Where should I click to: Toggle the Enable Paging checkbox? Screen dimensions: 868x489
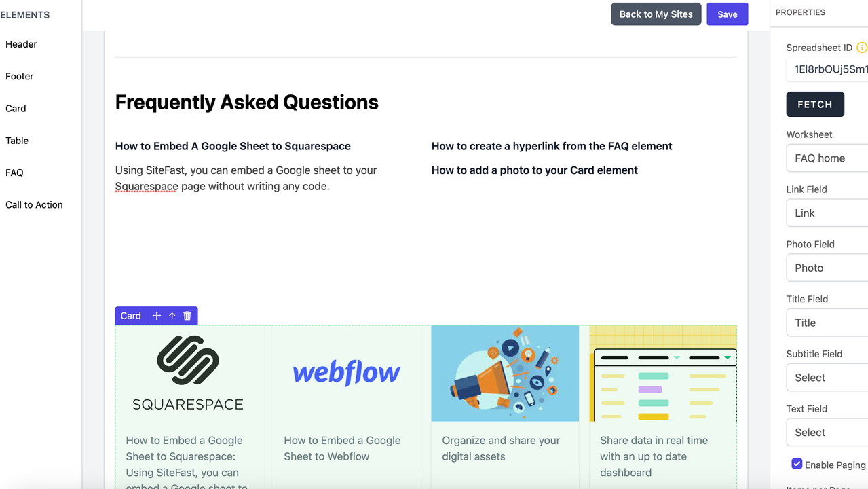coord(797,464)
